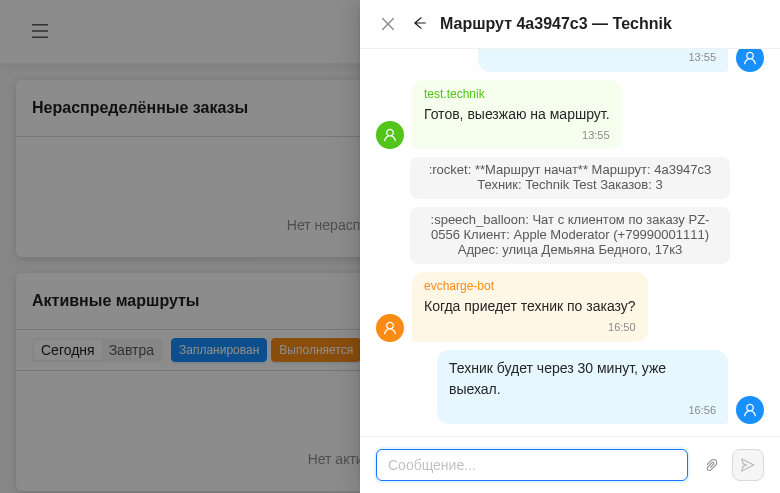Image resolution: width=780 pixels, height=493 pixels.
Task: Click the paperclip attachment icon
Action: pos(712,465)
